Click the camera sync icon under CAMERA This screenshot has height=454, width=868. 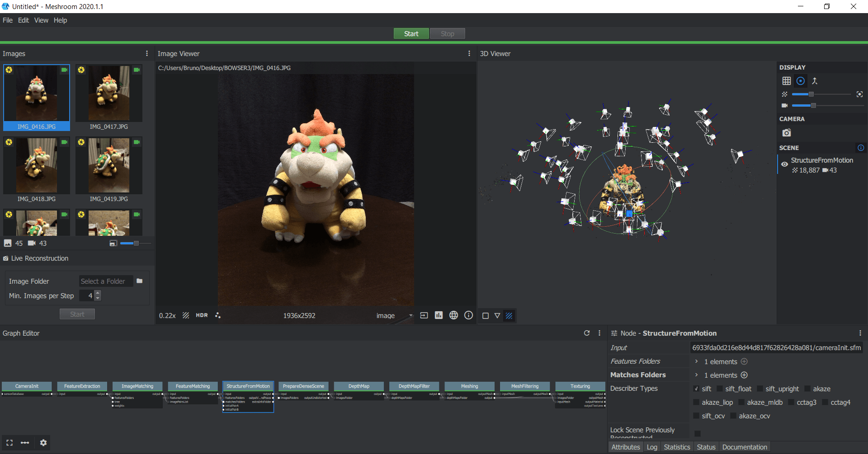787,133
